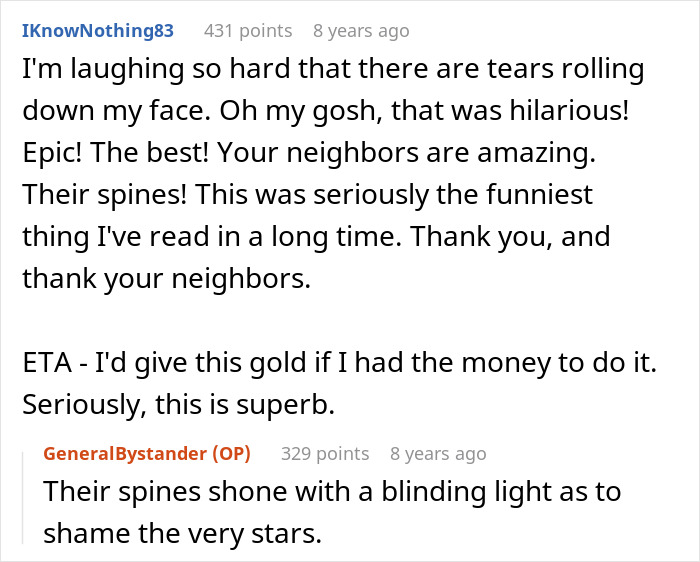Open the timestamp on GeneralBystander's reply
Image resolution: width=700 pixels, height=562 pixels.
click(438, 454)
